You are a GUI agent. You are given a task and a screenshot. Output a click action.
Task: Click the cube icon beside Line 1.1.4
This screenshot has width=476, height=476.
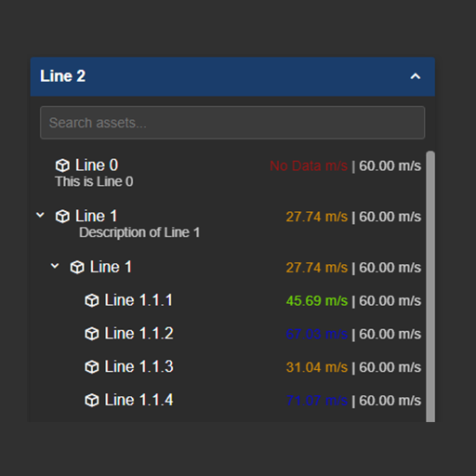pyautogui.click(x=92, y=400)
